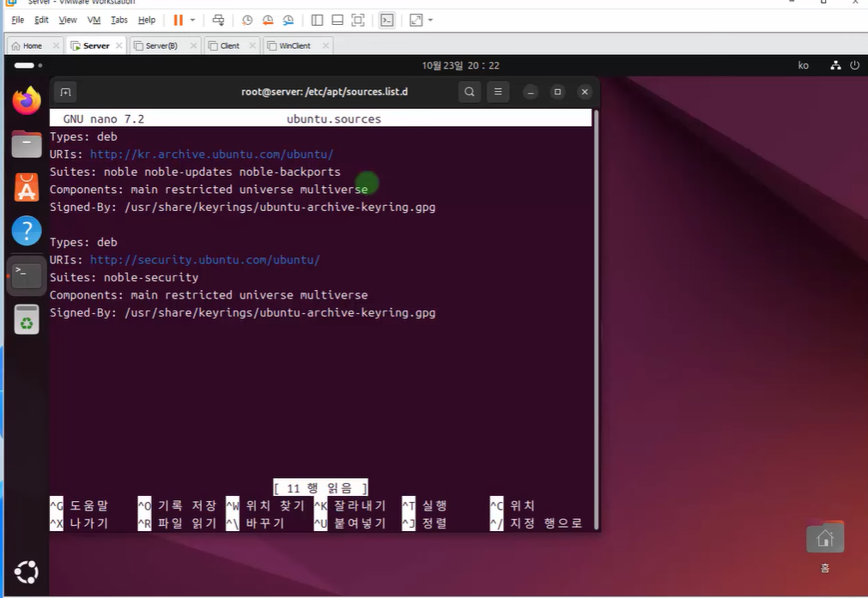868x598 pixels.
Task: Open the snapshot manager icon
Action: (288, 21)
